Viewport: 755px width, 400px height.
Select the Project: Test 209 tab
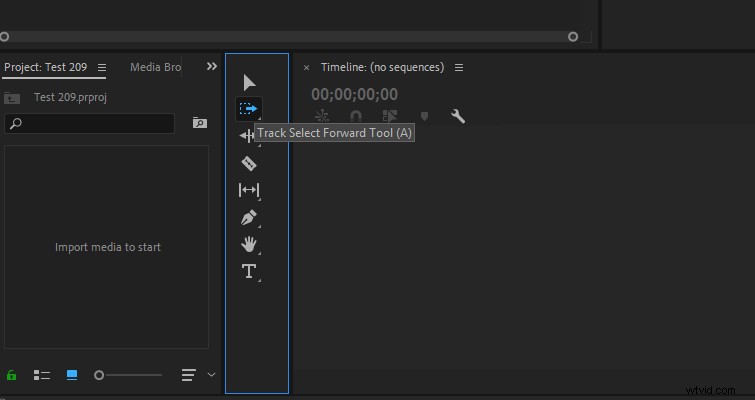click(46, 67)
